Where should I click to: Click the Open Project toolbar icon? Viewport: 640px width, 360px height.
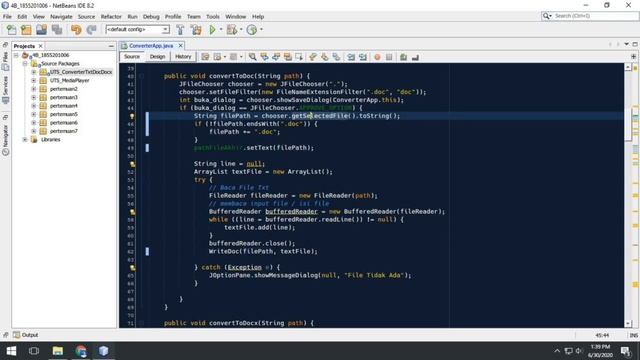(x=42, y=30)
